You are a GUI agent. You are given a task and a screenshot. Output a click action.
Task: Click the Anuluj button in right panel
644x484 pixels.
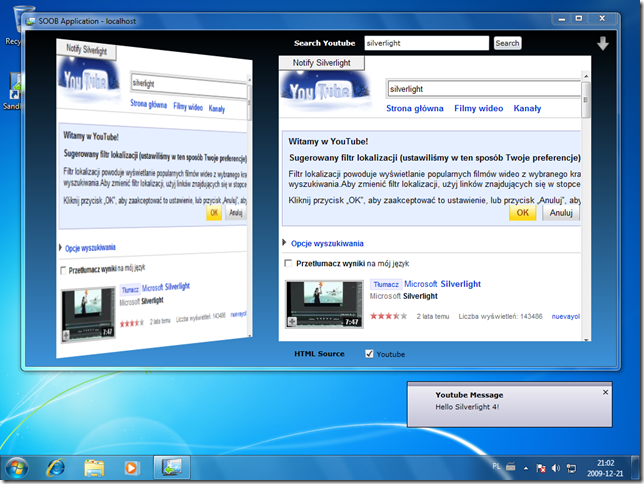pos(561,213)
